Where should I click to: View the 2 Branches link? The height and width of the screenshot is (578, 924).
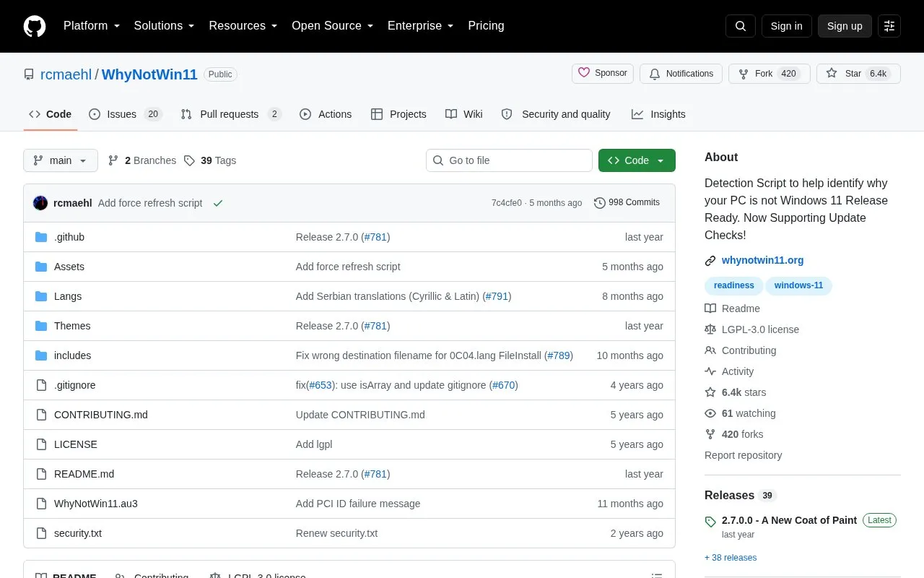click(142, 160)
